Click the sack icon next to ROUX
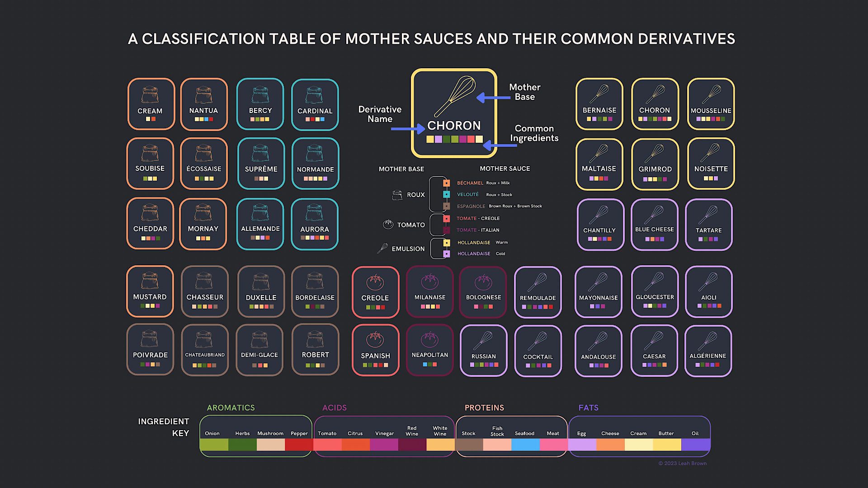Viewport: 868px width, 488px height. pyautogui.click(x=397, y=195)
